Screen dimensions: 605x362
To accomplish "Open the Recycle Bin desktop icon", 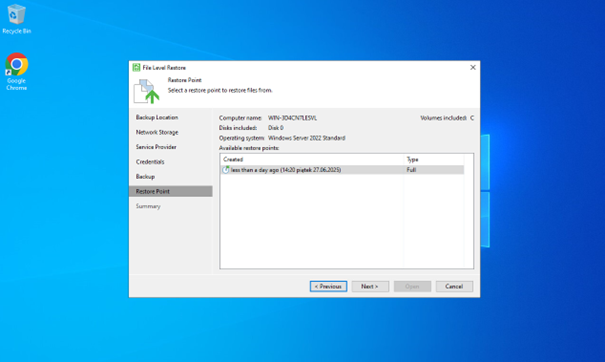I will point(17,19).
